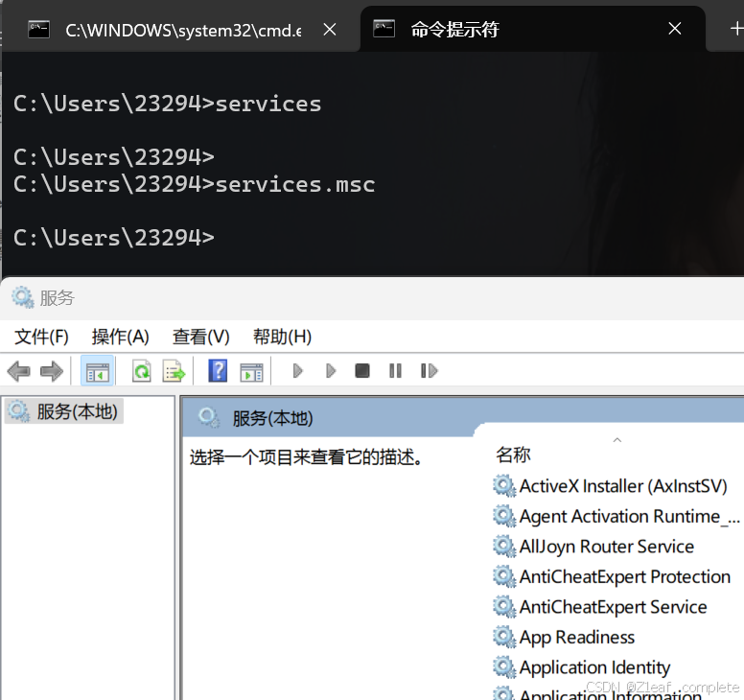Image resolution: width=744 pixels, height=700 pixels.
Task: Open the 操作(A) menu
Action: click(121, 337)
